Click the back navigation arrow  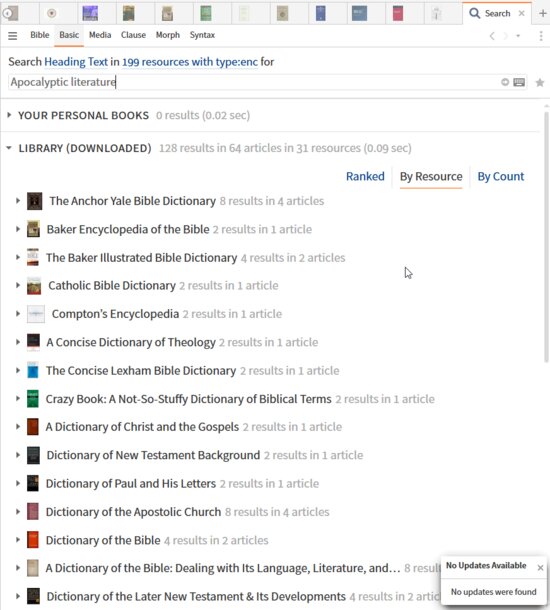tap(492, 36)
